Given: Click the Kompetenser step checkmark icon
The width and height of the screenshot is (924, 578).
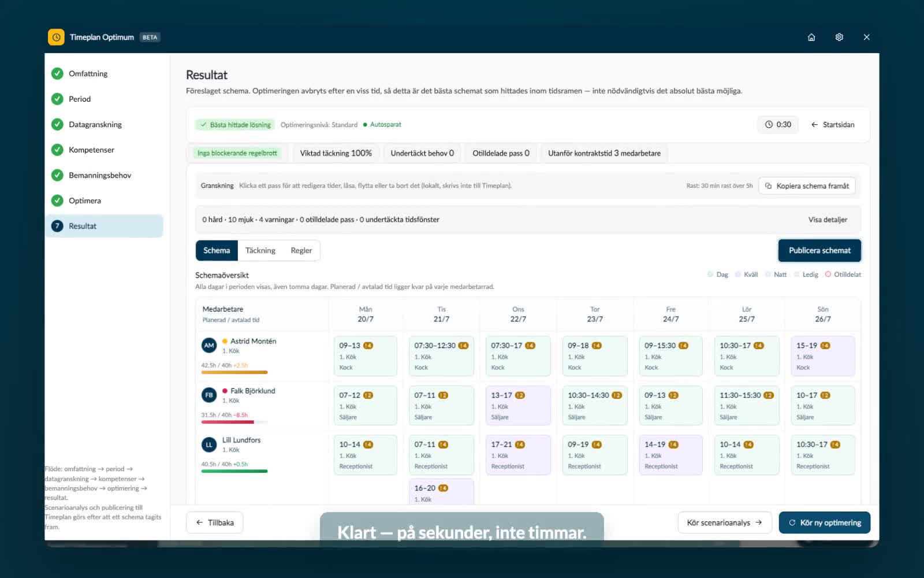Looking at the screenshot, I should tap(57, 150).
